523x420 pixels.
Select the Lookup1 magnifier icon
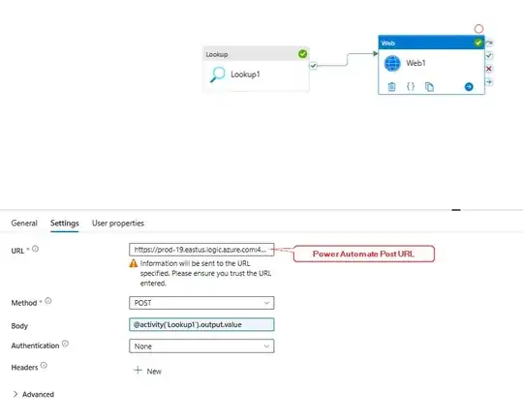[x=218, y=75]
